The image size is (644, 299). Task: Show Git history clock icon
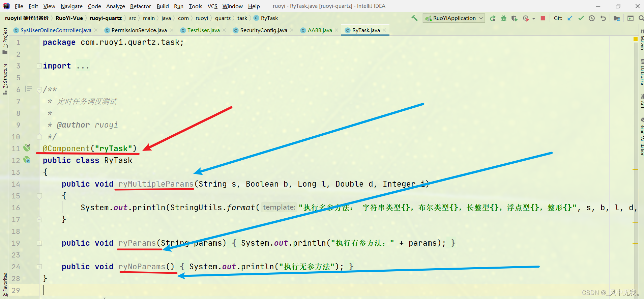592,18
